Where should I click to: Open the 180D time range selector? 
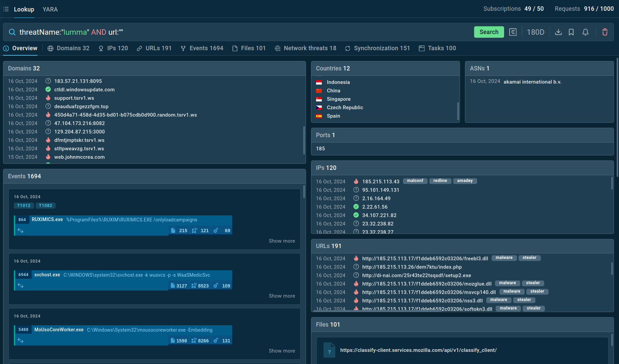pyautogui.click(x=536, y=32)
